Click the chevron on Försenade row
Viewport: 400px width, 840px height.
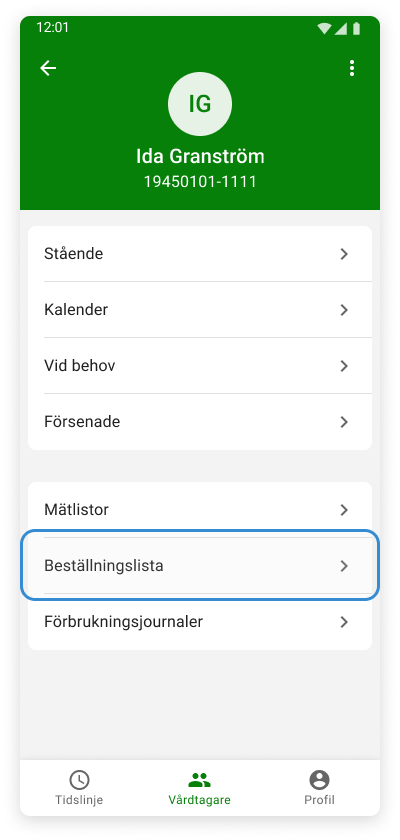click(x=344, y=422)
